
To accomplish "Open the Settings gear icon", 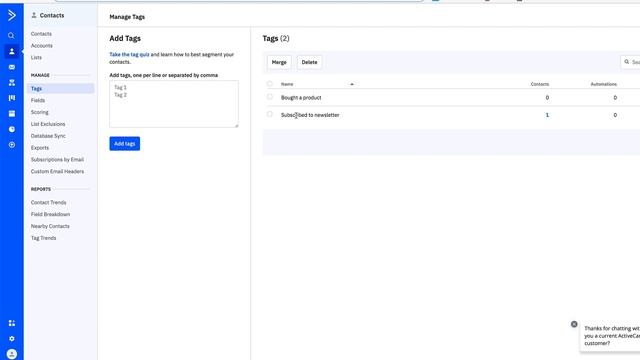I will pos(11,339).
